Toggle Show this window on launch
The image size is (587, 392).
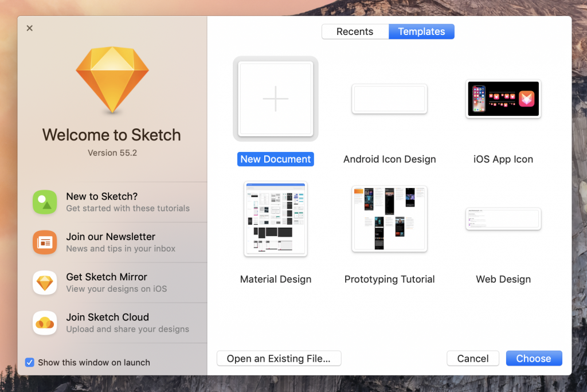click(29, 362)
